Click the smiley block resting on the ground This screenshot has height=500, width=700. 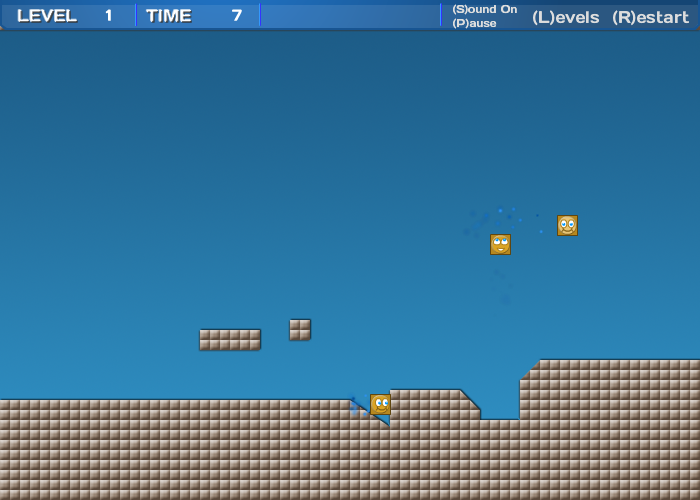click(380, 404)
